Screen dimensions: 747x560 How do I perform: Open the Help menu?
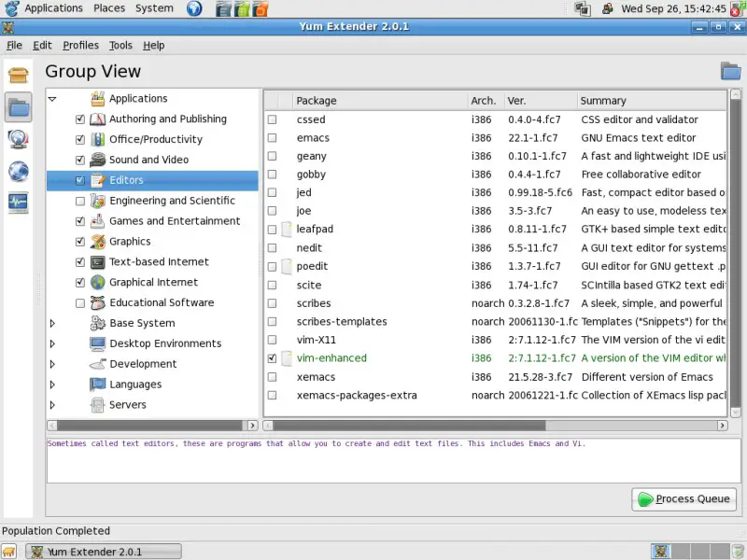153,45
